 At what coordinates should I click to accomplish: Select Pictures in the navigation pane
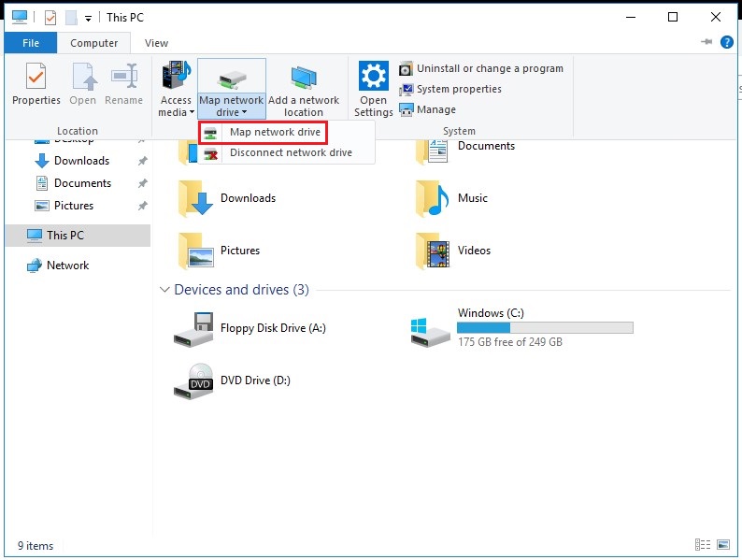click(x=74, y=206)
